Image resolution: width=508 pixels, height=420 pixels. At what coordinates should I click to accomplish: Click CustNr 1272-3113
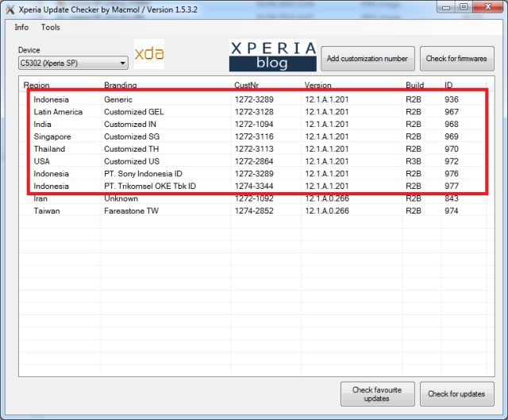[x=254, y=149]
